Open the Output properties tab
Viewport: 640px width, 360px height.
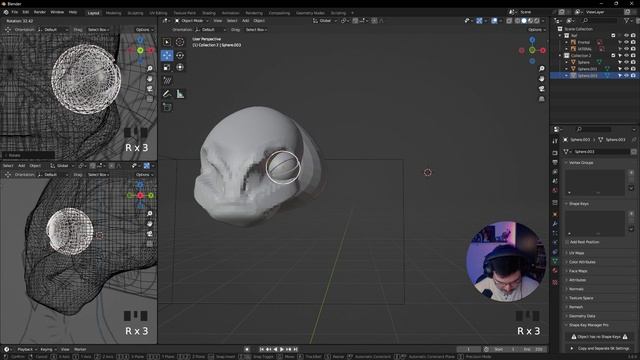click(555, 162)
